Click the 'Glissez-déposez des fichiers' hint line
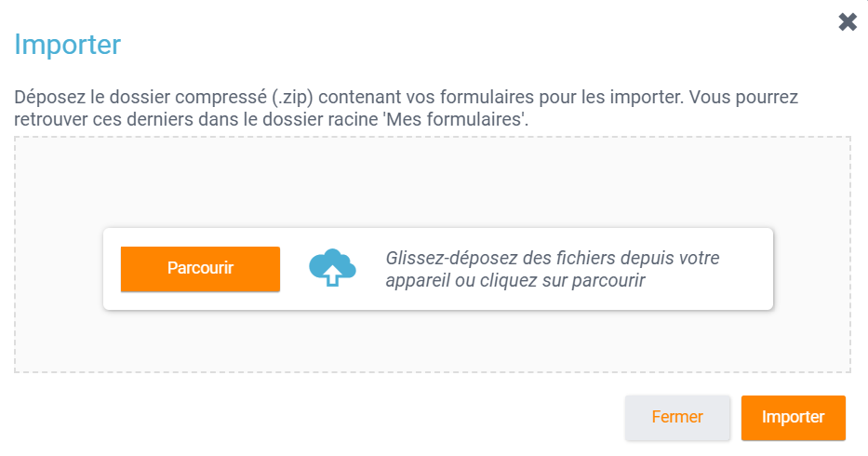Screen dimensions: 868x456 [553, 258]
